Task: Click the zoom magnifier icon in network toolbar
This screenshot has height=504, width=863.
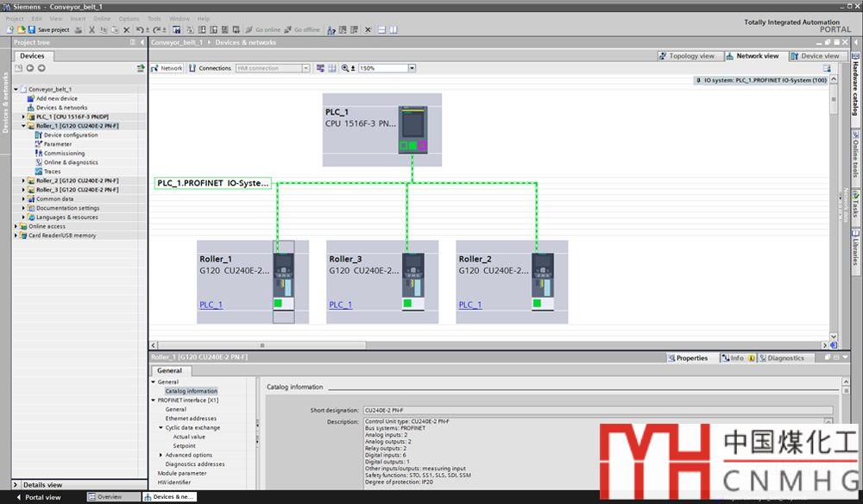Action: click(x=346, y=68)
